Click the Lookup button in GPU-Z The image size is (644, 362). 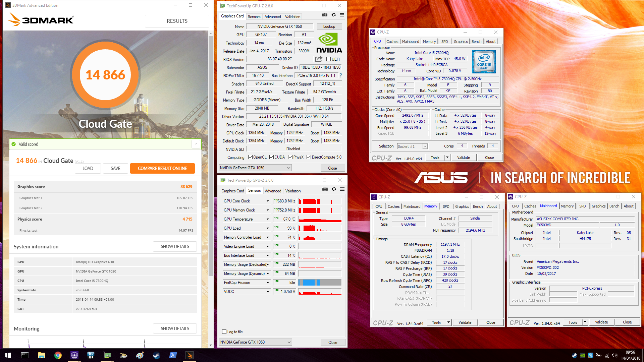point(329,26)
